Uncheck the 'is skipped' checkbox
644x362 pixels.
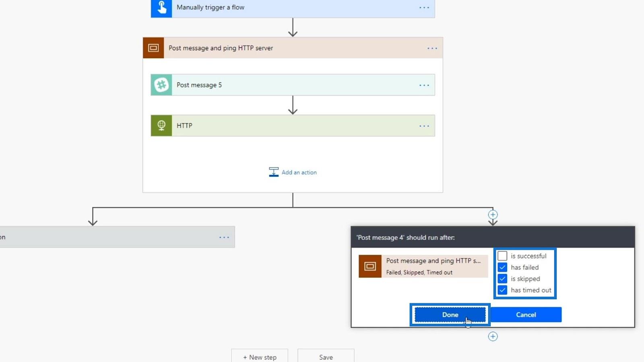point(502,278)
